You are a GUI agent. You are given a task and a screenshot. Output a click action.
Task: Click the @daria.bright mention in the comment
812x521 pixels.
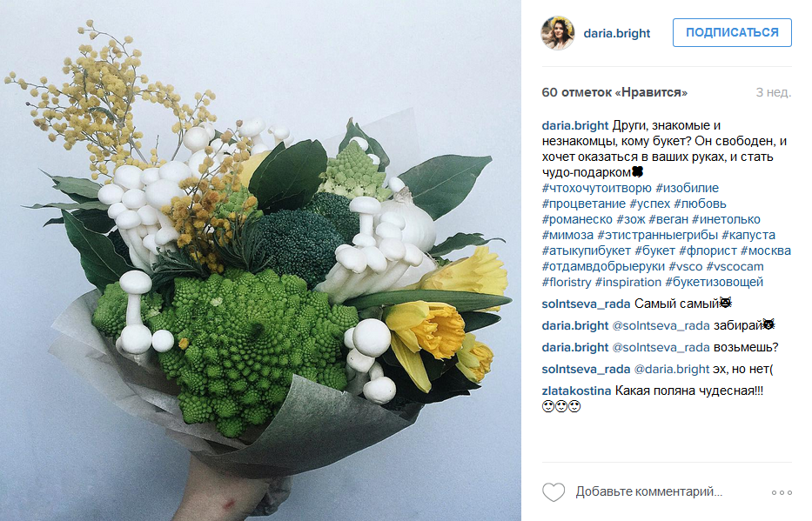point(671,369)
